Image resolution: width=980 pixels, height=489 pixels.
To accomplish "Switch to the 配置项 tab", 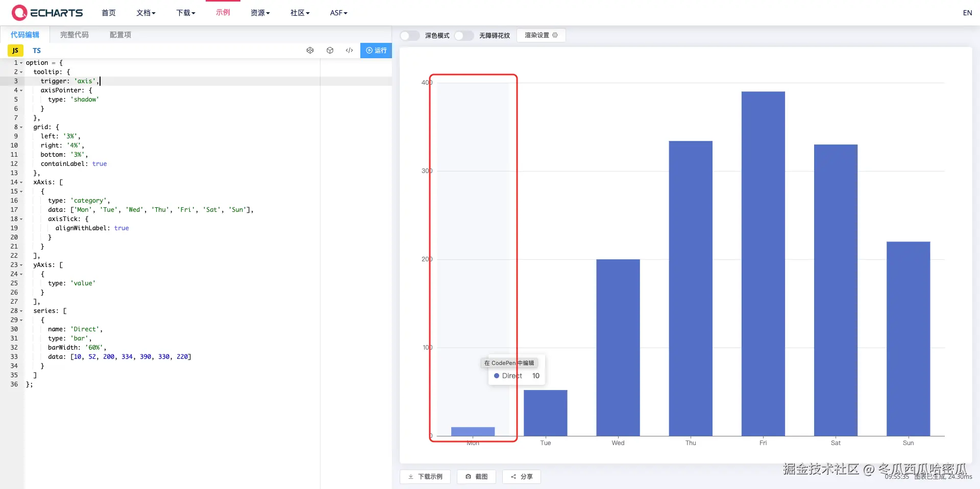I will (x=120, y=35).
